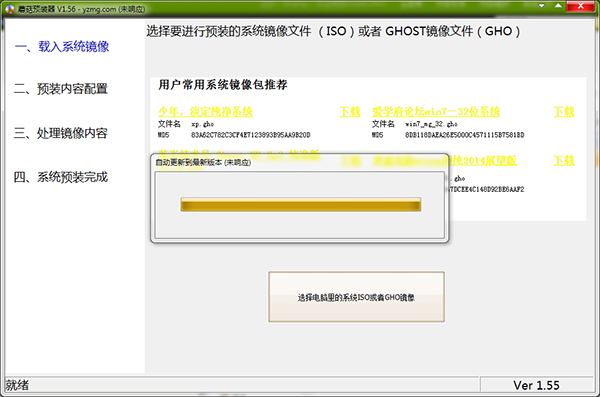600x397 pixels.
Task: Select step 三、处理镜像内容 in sidebar
Action: (61, 133)
